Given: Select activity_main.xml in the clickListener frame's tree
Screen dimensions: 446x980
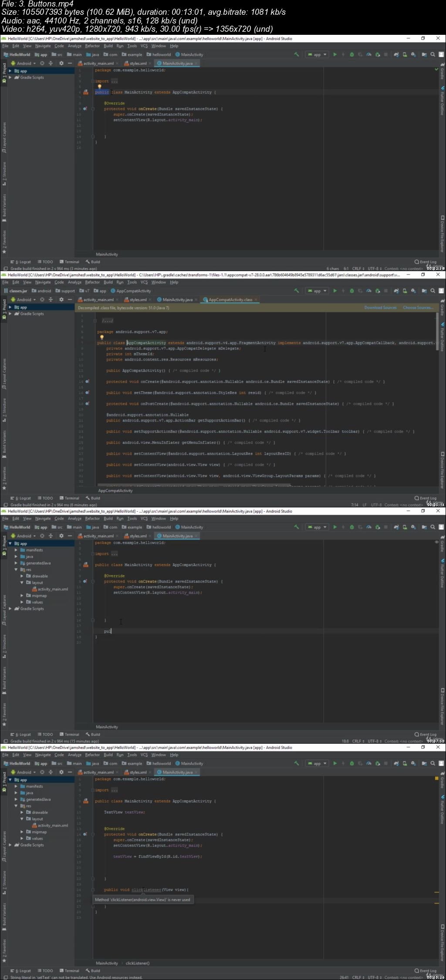Looking at the screenshot, I should [50, 826].
